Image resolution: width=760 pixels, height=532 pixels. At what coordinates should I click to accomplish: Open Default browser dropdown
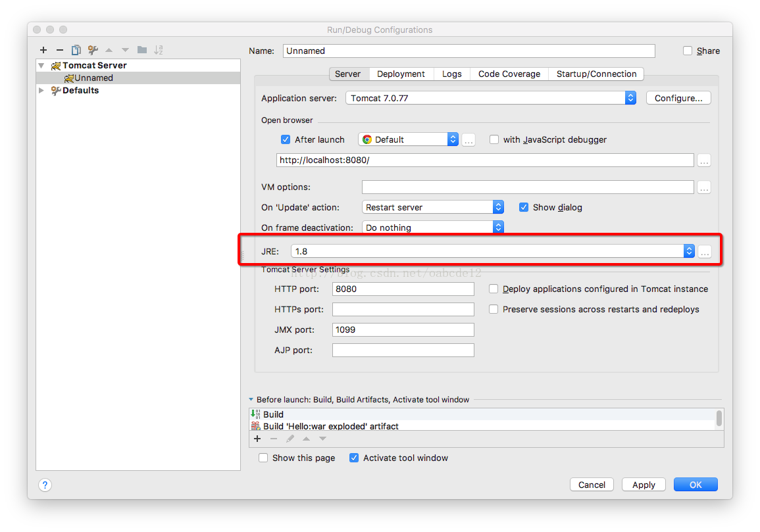[408, 139]
